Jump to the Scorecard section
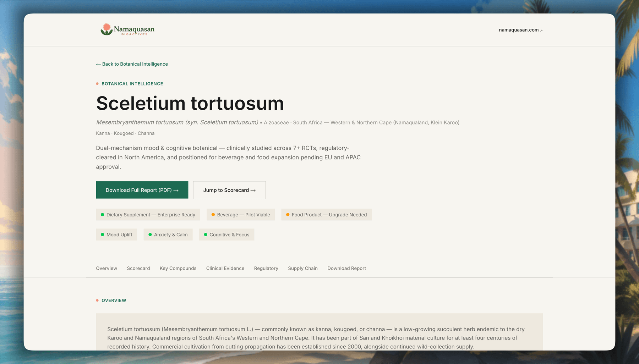 229,190
